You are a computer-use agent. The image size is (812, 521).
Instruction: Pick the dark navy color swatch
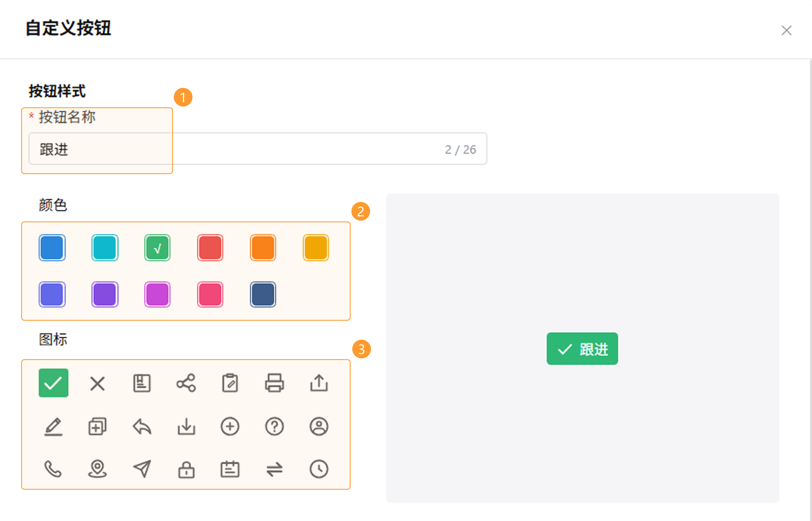[x=263, y=294]
